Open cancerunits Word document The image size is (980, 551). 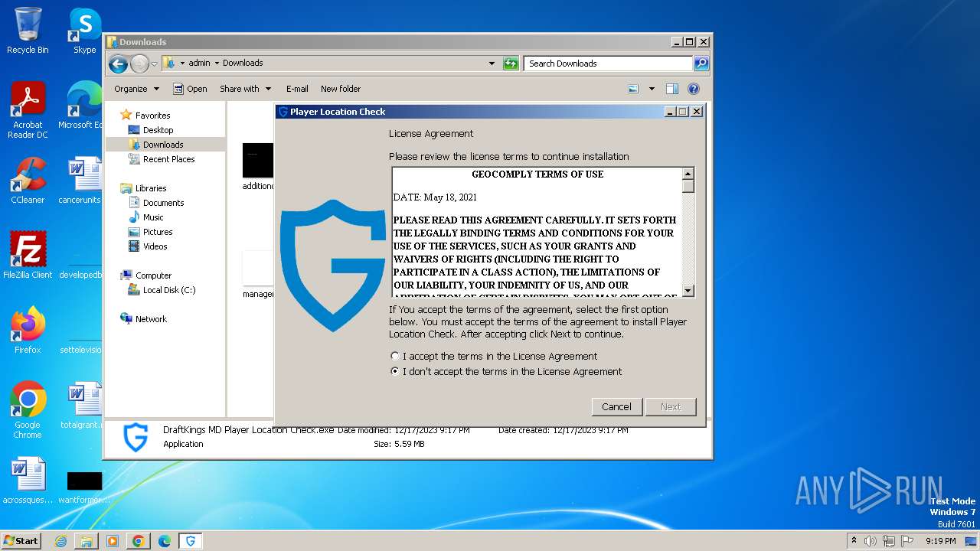pos(80,181)
